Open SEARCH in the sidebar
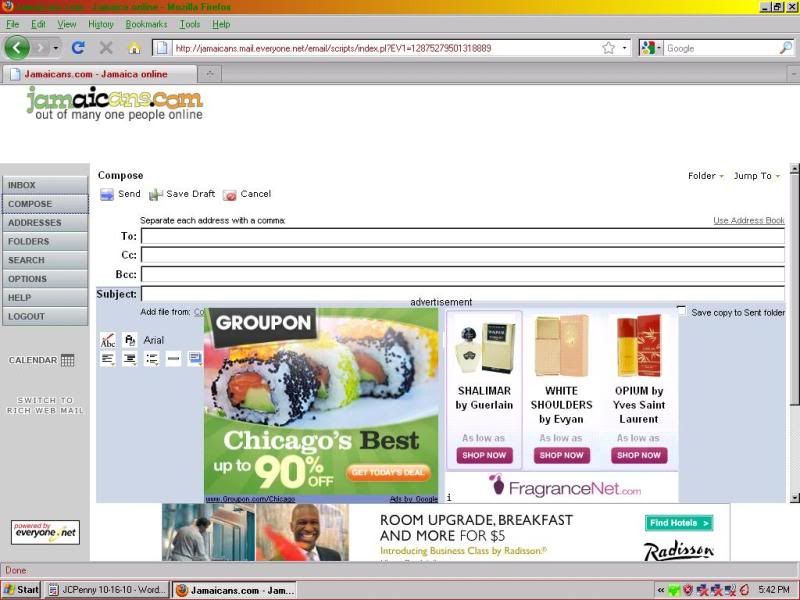The width and height of the screenshot is (800, 600). tap(45, 260)
